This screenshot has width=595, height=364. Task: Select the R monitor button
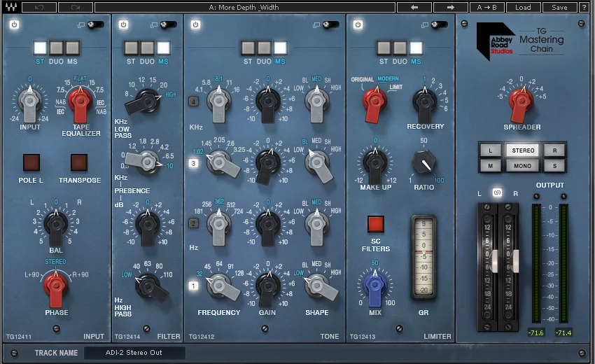pos(554,150)
